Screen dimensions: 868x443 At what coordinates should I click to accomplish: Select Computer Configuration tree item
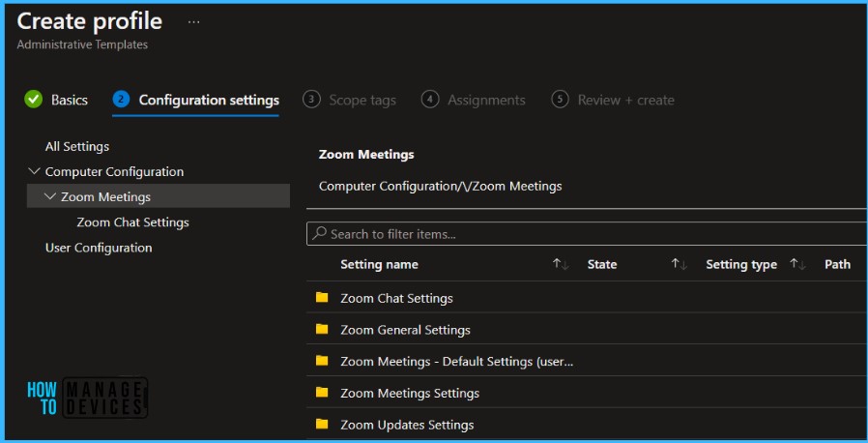pos(114,171)
